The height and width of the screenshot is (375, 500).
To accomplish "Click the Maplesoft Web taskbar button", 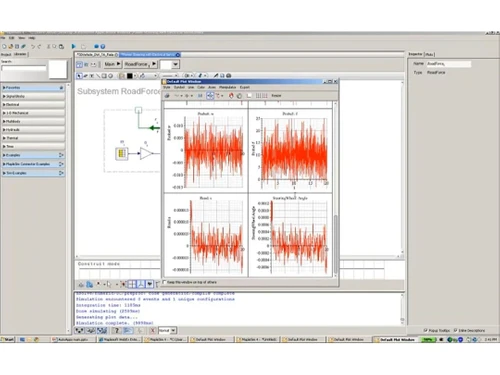I will [x=121, y=340].
